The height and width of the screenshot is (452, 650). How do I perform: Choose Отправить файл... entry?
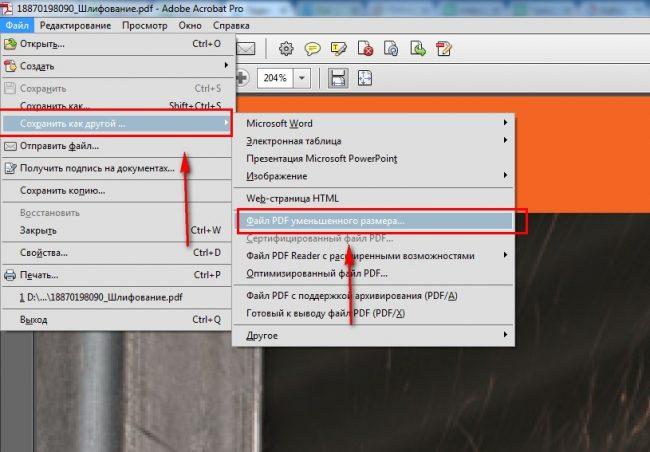(117, 146)
